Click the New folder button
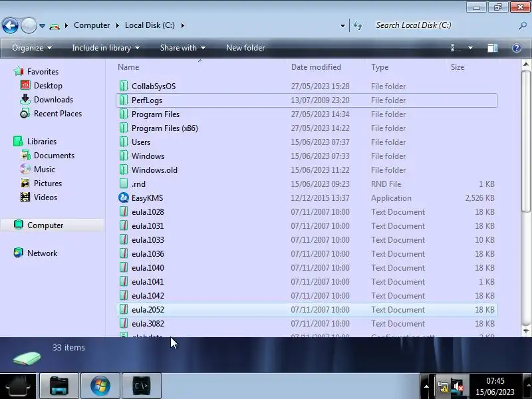The height and width of the screenshot is (399, 532). point(245,48)
